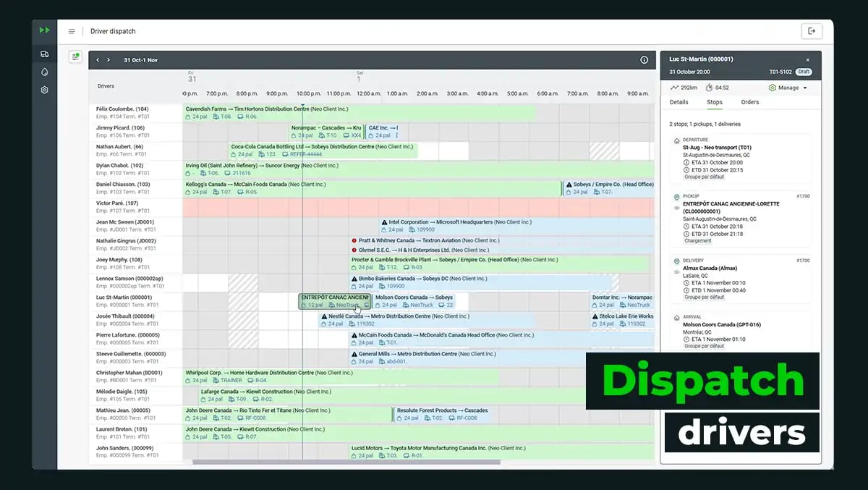Go to the previous date range
The image size is (868, 490).
tap(98, 60)
